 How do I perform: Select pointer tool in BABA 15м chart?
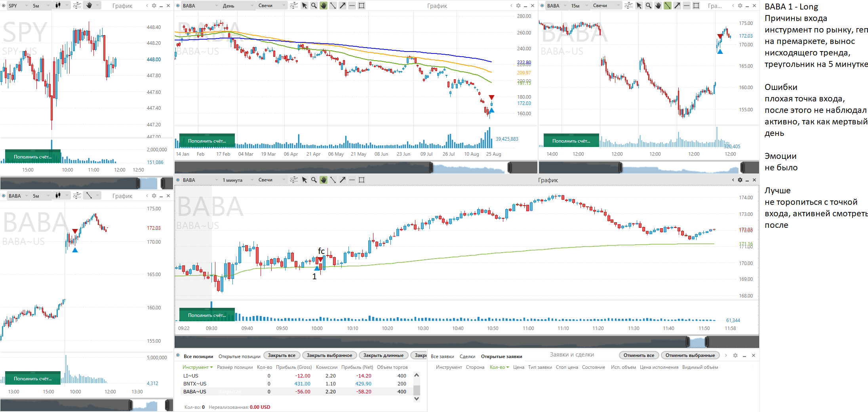639,6
